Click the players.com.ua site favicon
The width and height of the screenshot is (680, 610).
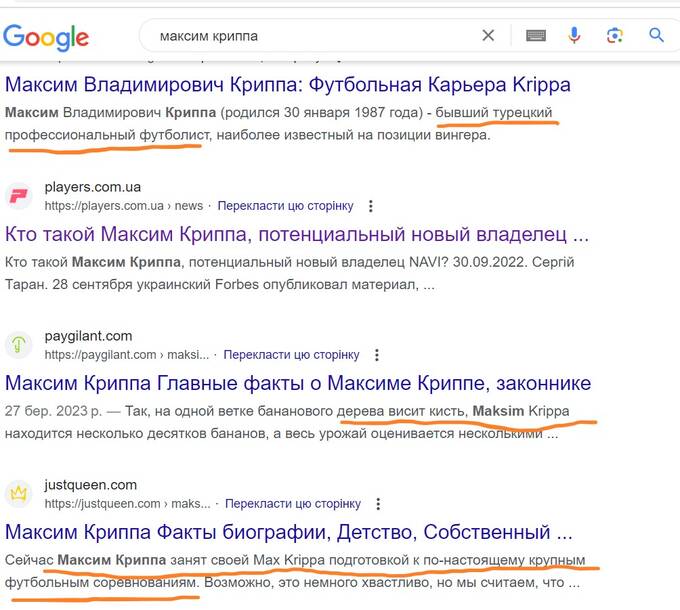(19, 196)
